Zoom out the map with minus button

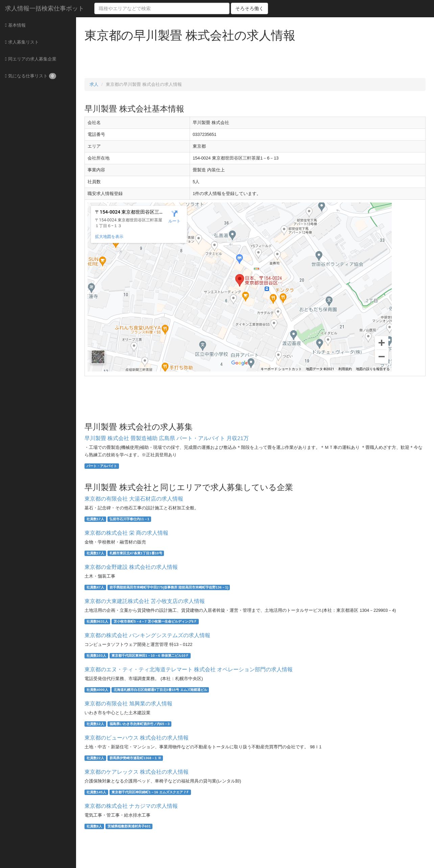[x=382, y=357]
